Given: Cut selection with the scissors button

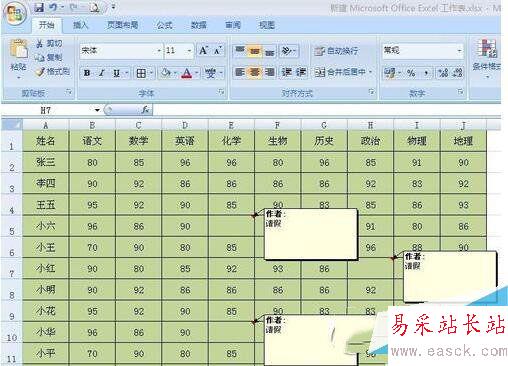Looking at the screenshot, I should tap(49, 43).
